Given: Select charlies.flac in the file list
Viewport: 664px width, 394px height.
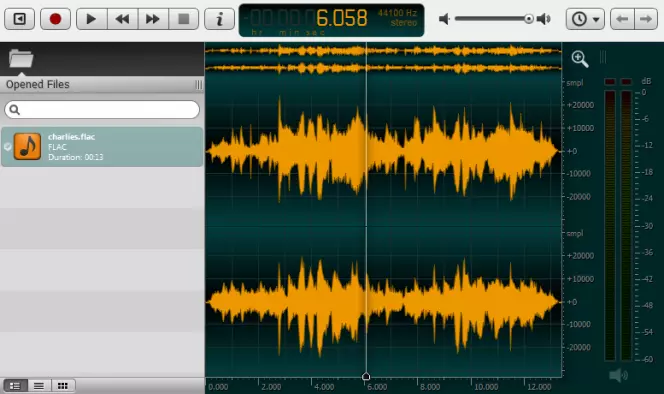Looking at the screenshot, I should [x=102, y=147].
